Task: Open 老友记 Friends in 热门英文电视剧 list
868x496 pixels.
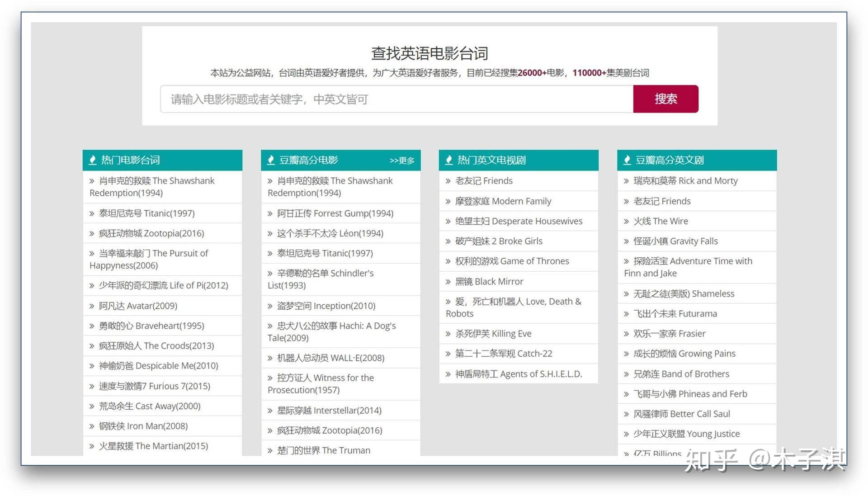Action: tap(484, 181)
